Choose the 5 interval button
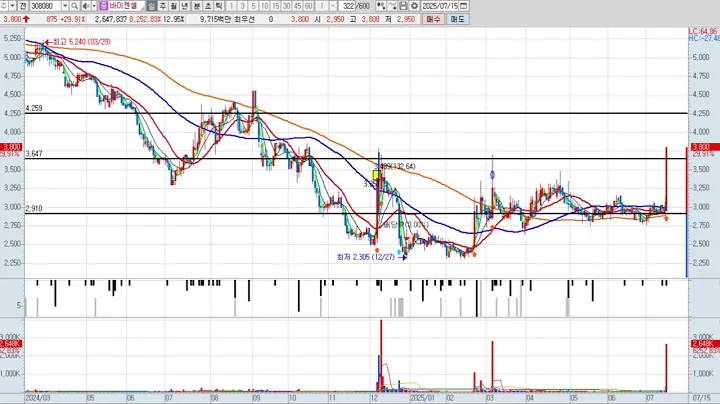The image size is (720, 404). (253, 6)
